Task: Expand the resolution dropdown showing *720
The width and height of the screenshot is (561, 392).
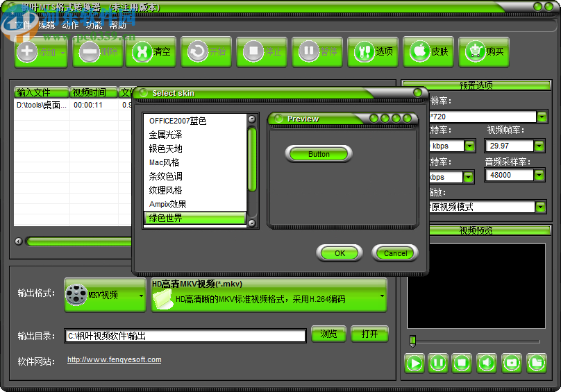Action: pos(542,117)
